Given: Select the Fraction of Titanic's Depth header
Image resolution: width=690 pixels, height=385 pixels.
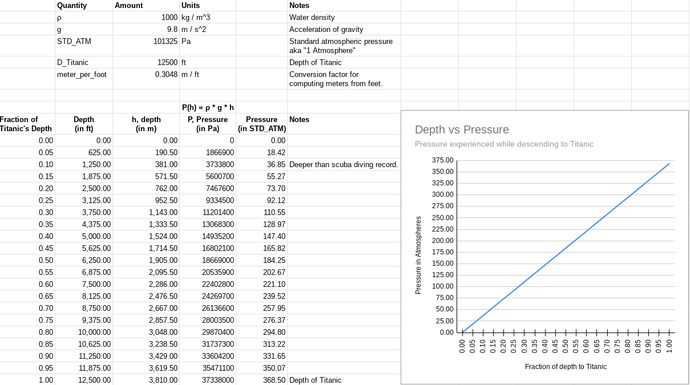Looking at the screenshot, I should (x=26, y=124).
